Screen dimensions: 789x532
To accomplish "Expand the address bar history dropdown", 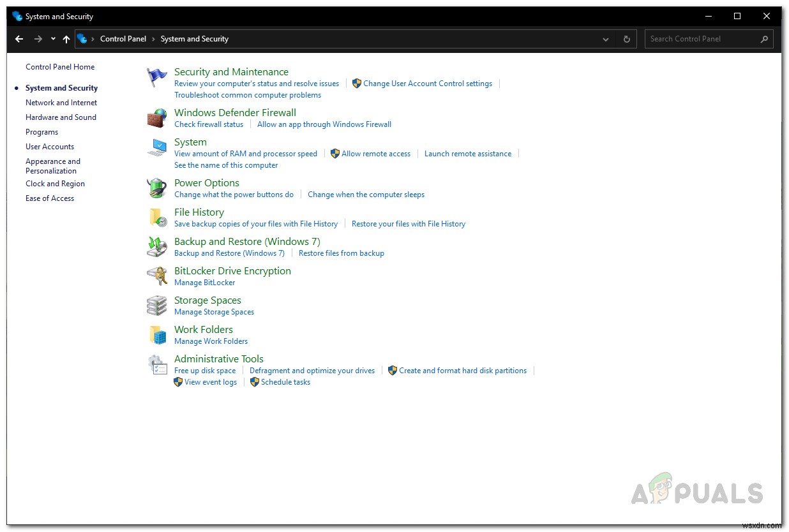I will (606, 39).
